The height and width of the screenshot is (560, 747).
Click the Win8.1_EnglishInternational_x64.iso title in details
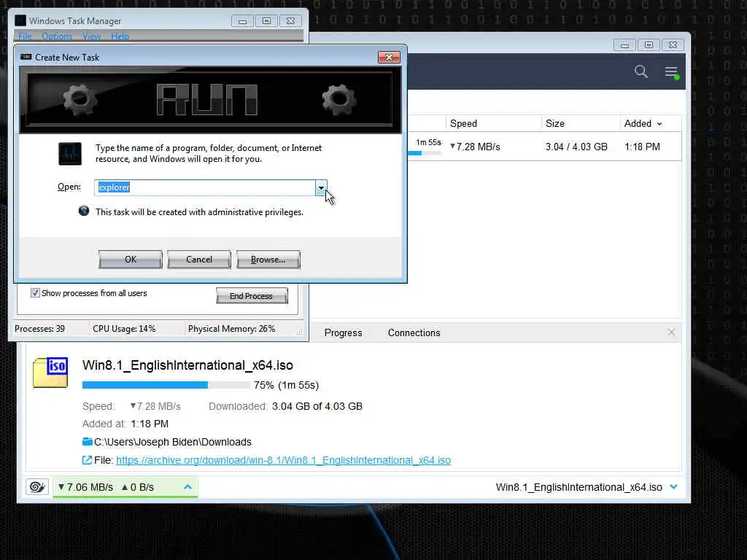(x=187, y=365)
